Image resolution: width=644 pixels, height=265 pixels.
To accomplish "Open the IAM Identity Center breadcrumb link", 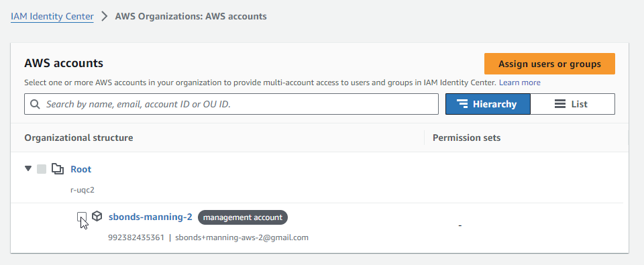I will coord(52,16).
